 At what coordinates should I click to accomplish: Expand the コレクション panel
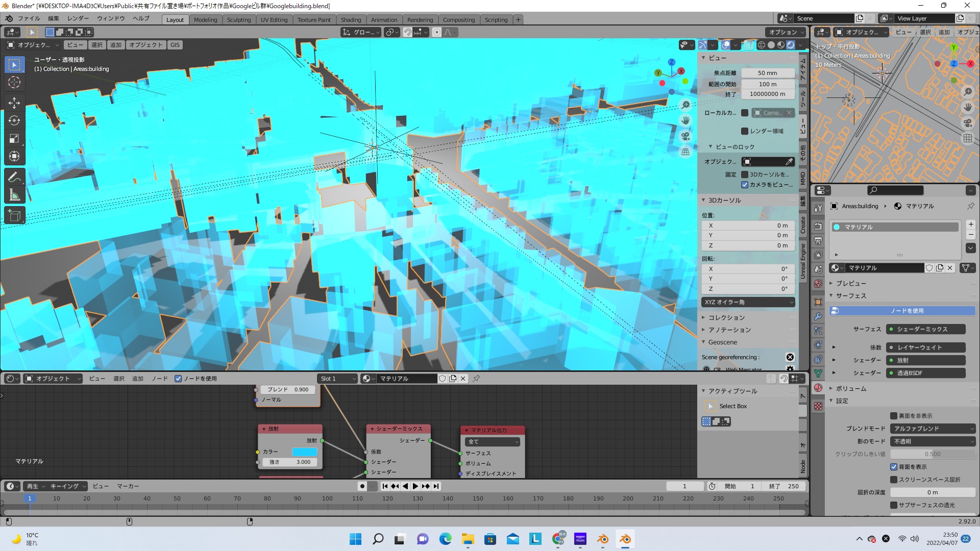tap(726, 317)
